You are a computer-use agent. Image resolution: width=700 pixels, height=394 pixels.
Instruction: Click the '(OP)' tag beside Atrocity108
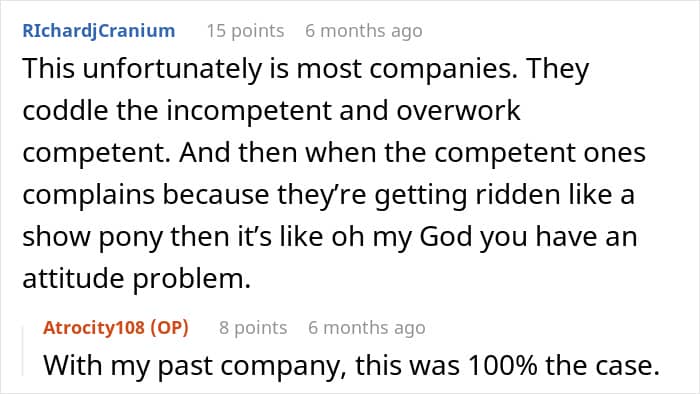pyautogui.click(x=169, y=328)
